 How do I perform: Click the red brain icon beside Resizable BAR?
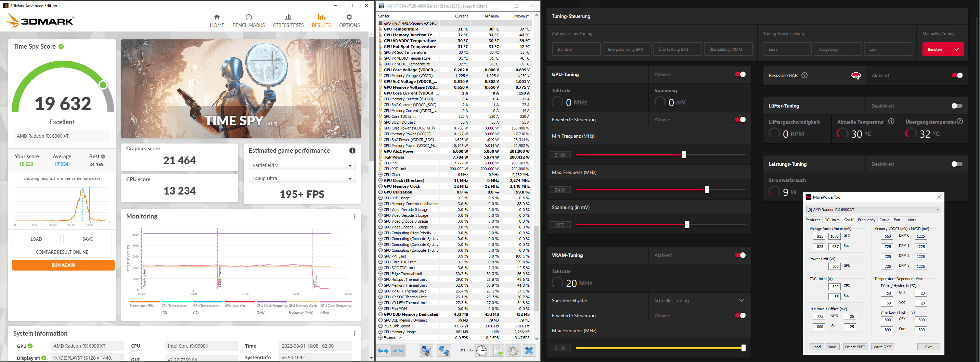[x=855, y=75]
